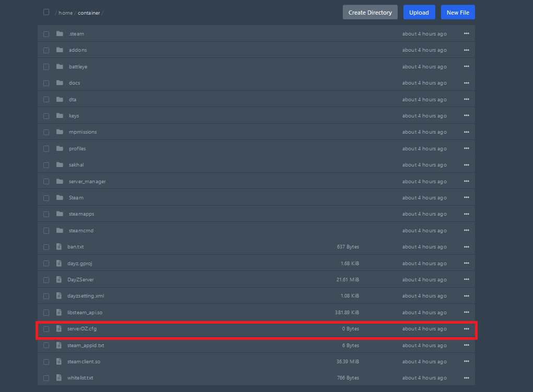The image size is (533, 392).
Task: Open the serverDZ.cfg file
Action: (x=82, y=329)
